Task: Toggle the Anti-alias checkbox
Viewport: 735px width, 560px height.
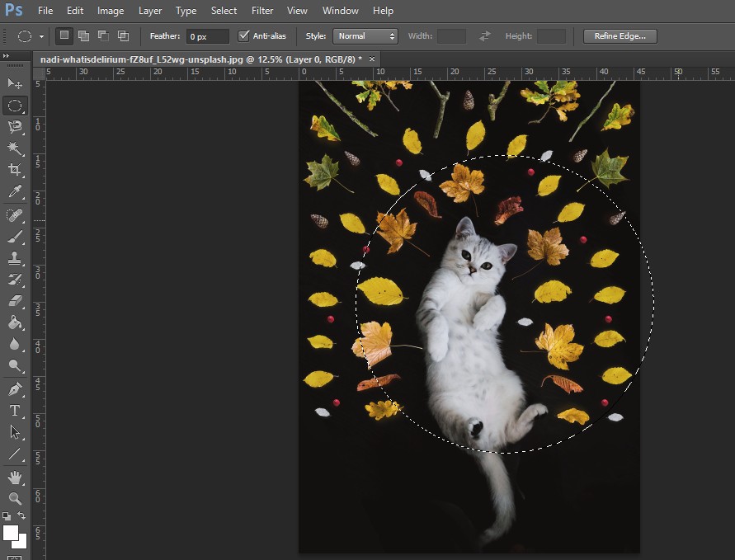Action: coord(243,36)
